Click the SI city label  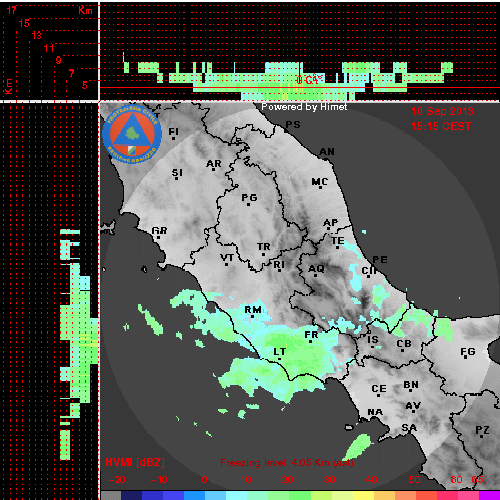pos(177,173)
